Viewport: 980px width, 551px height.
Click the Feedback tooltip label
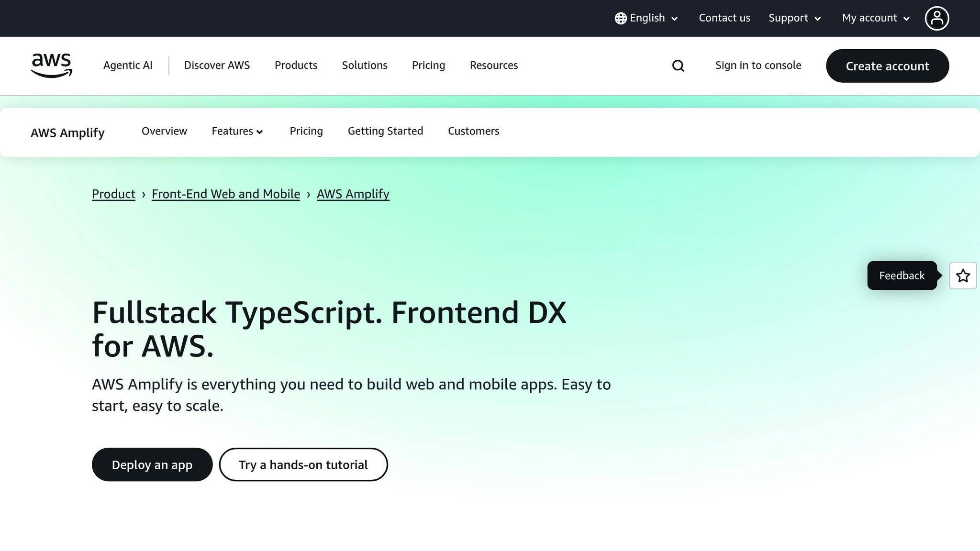pos(902,275)
